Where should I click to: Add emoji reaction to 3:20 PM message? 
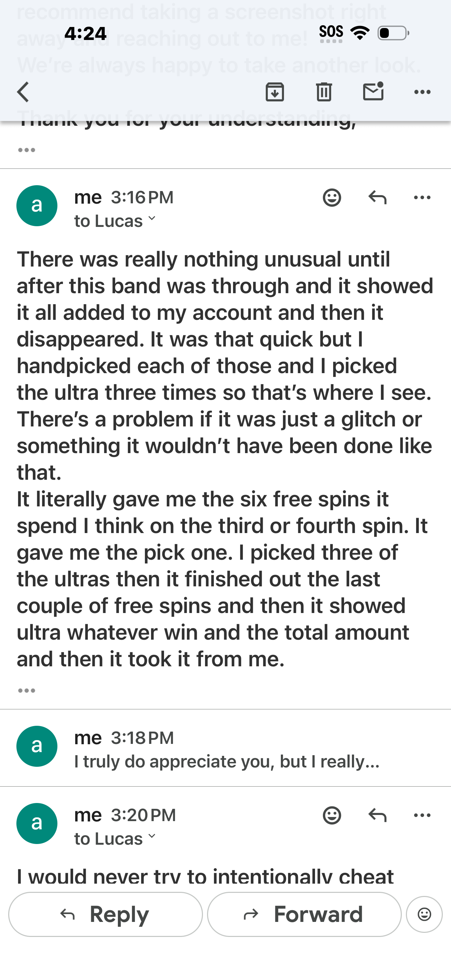pyautogui.click(x=332, y=815)
